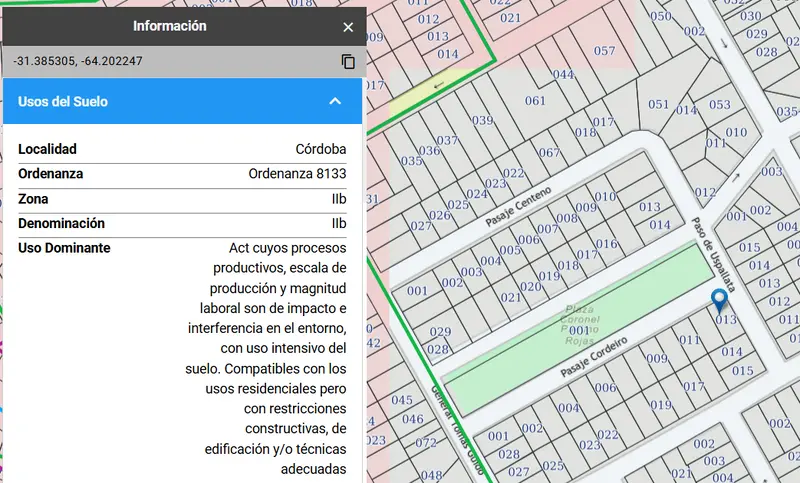800x483 pixels.
Task: Copy the coordinates to clipboard
Action: tap(348, 61)
